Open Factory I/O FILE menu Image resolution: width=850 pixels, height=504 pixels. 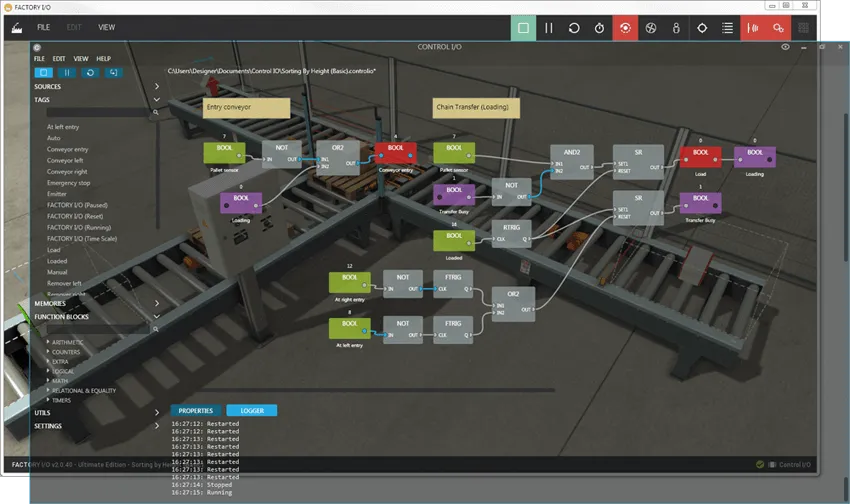43,27
